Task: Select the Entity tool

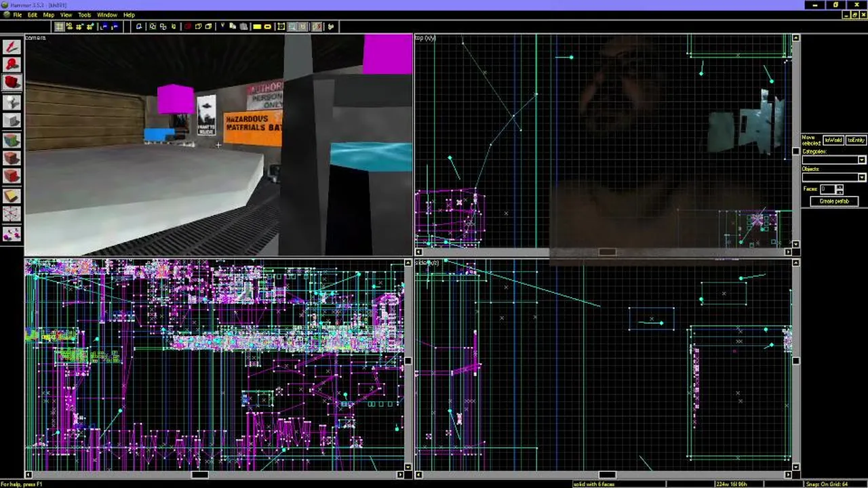Action: point(12,102)
